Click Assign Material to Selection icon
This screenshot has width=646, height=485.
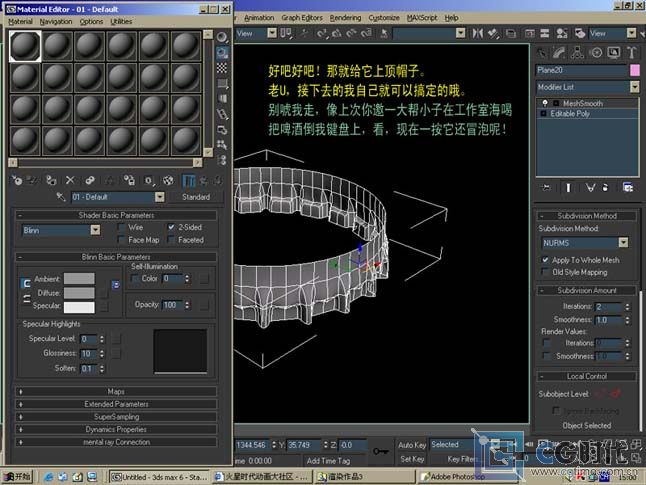click(x=51, y=180)
